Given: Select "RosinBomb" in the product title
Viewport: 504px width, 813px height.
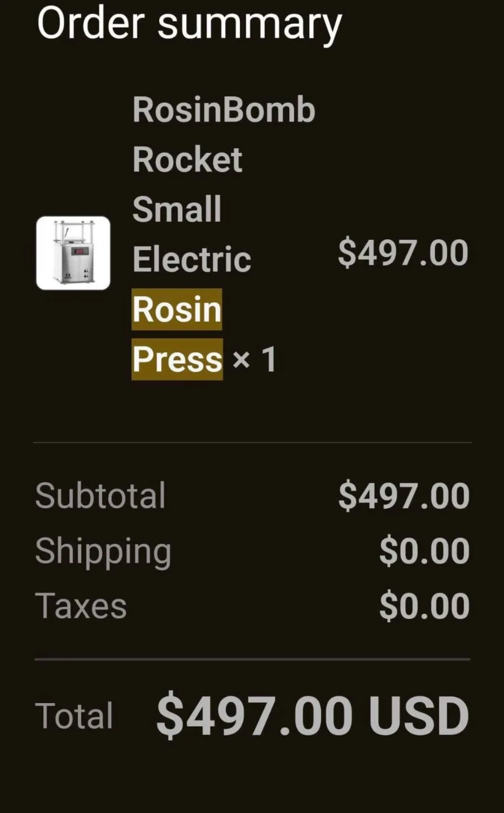Looking at the screenshot, I should click(223, 110).
